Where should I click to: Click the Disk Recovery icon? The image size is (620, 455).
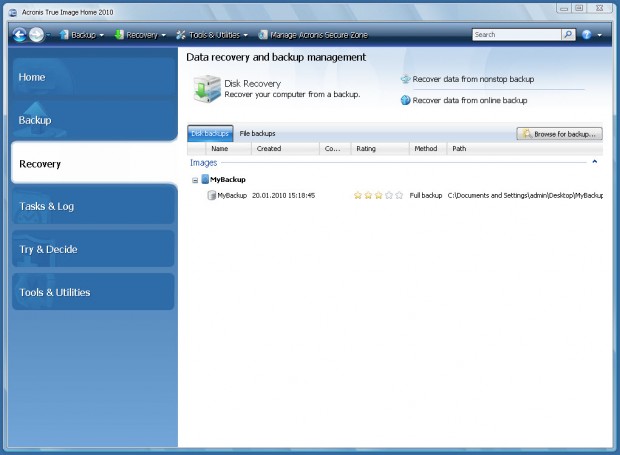[x=207, y=89]
